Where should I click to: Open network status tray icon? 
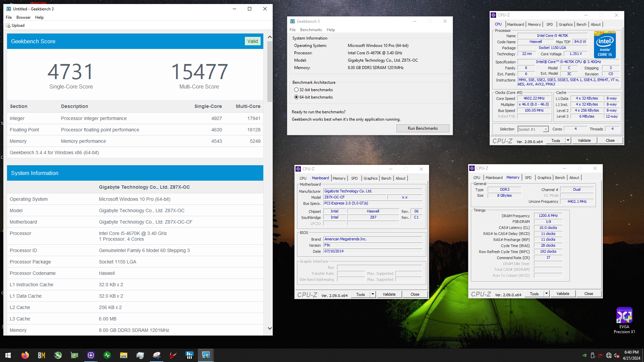click(609, 355)
